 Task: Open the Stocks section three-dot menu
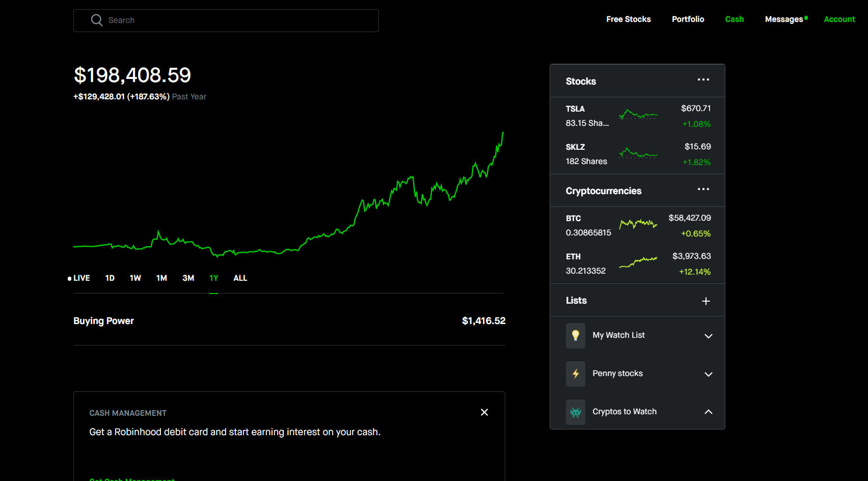pos(703,80)
